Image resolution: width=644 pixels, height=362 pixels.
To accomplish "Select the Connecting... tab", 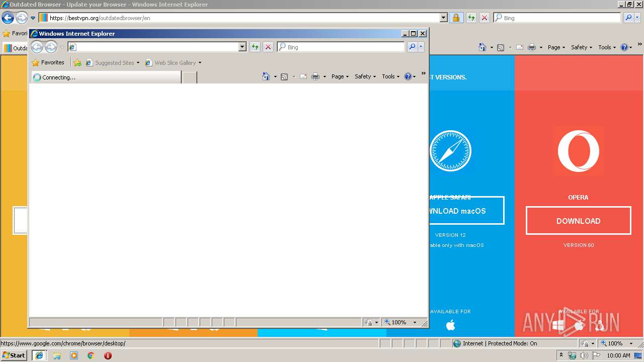I will click(106, 77).
